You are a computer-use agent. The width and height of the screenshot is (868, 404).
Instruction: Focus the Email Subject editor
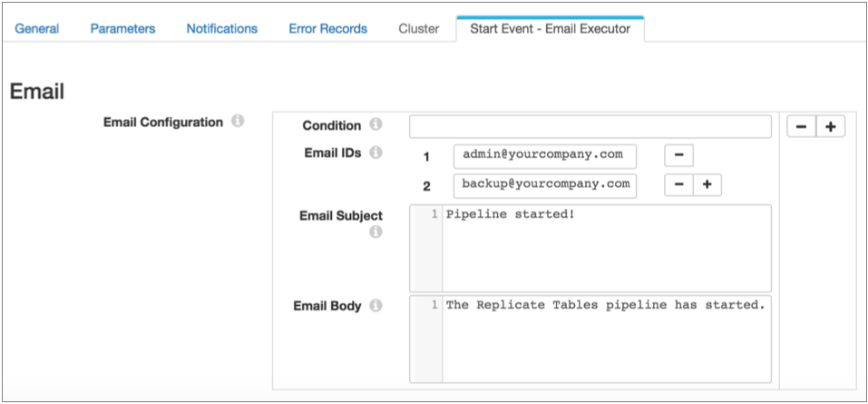coord(606,248)
